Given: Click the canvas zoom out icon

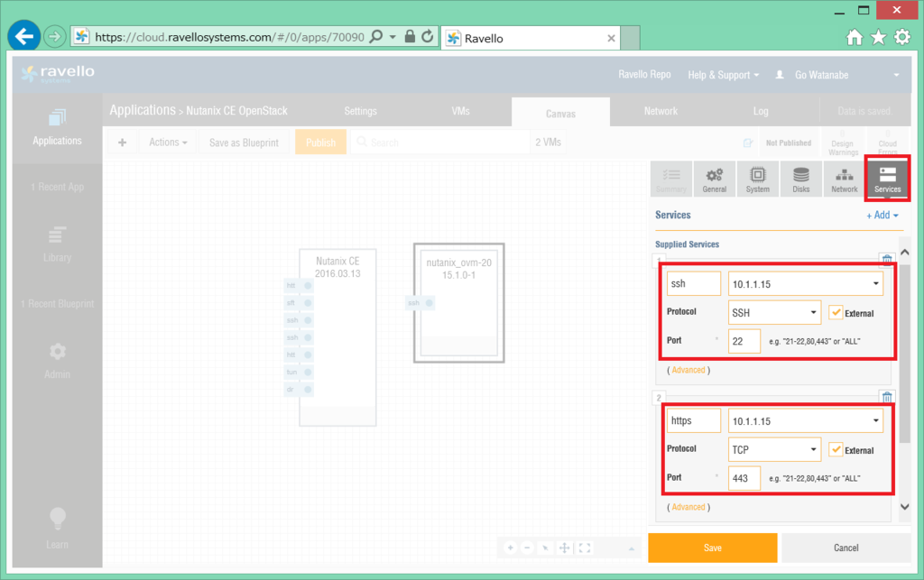Looking at the screenshot, I should (x=527, y=548).
